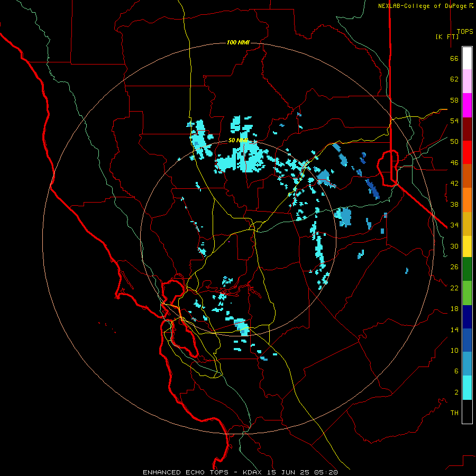Click the magenta legend swatch
Viewport: 476px width, 476px height.
pyautogui.click(x=467, y=105)
